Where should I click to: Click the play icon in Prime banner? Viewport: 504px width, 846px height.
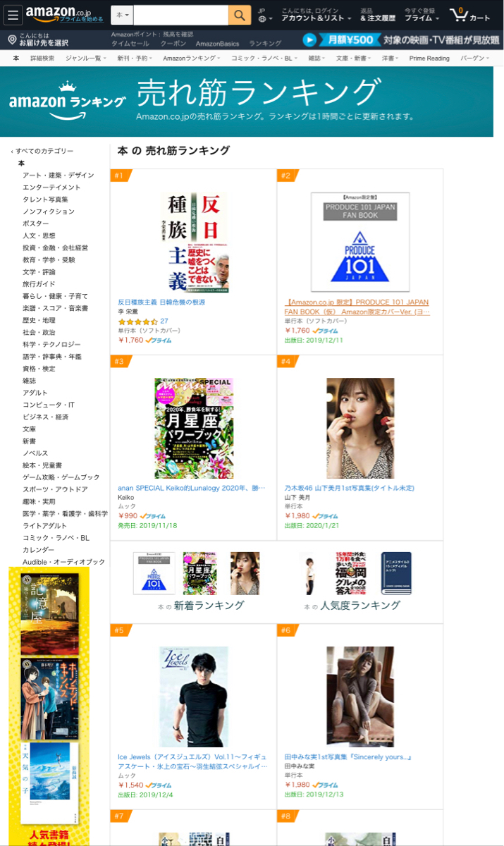tap(309, 40)
